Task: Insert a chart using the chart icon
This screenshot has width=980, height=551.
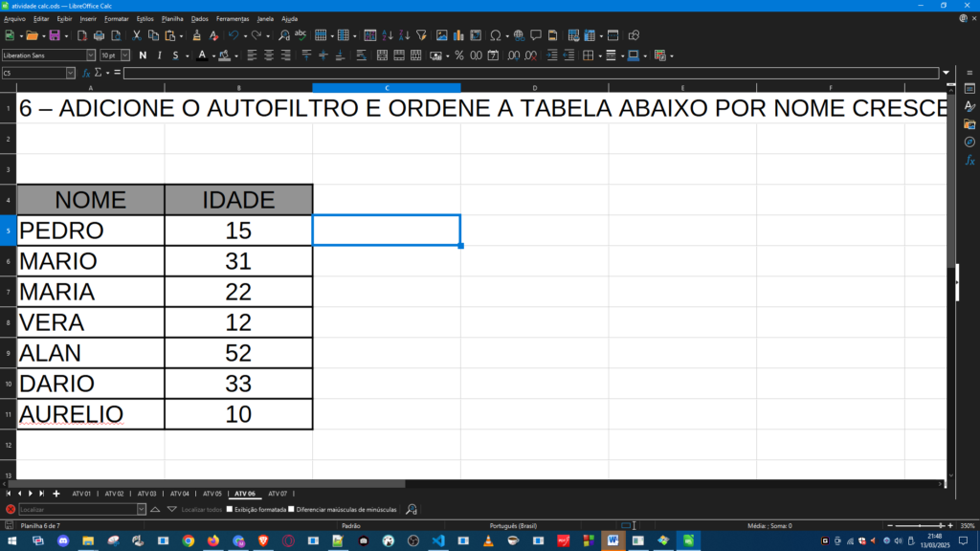Action: (x=458, y=35)
